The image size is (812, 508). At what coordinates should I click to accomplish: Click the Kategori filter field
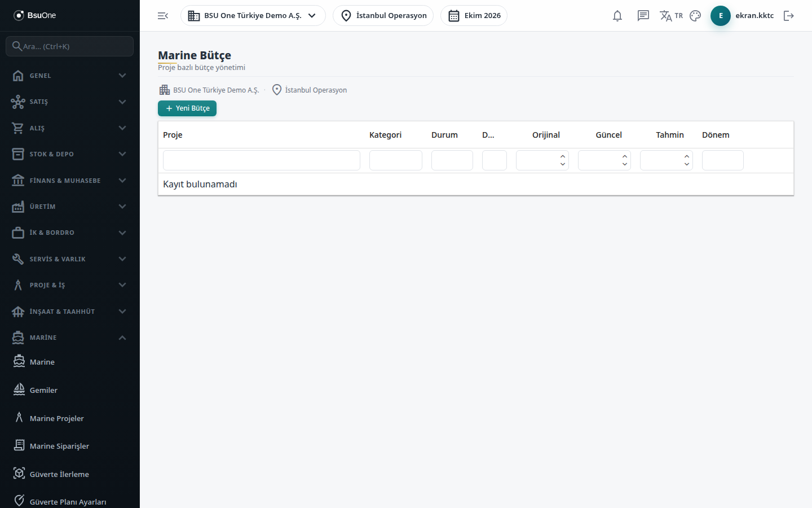[396, 160]
